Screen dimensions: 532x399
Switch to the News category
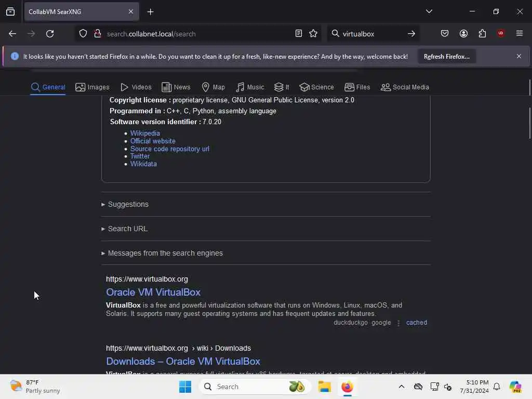click(176, 87)
